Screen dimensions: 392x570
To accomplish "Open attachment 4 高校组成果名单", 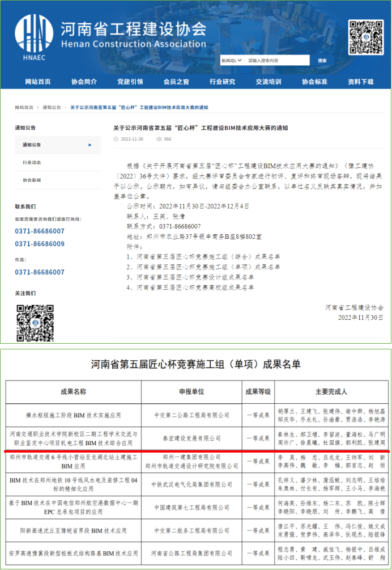I will [x=190, y=288].
